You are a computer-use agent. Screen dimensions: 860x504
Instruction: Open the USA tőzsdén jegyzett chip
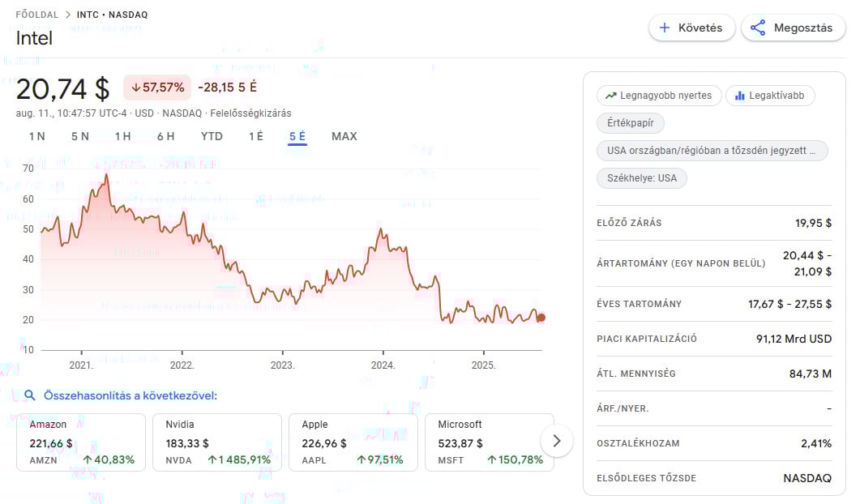712,150
